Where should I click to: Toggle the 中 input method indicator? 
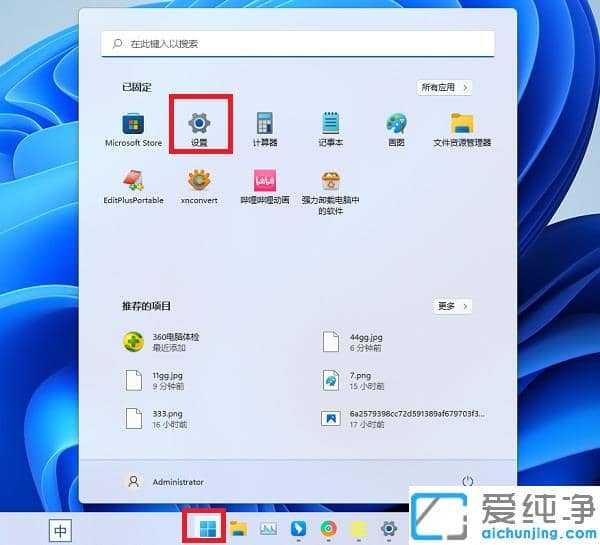60,530
